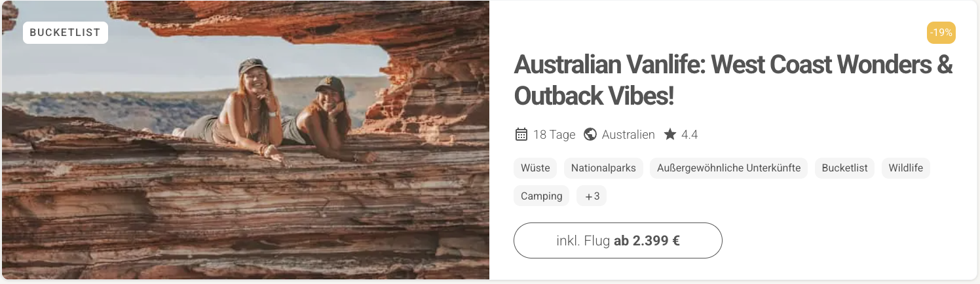Screen dimensions: 980x284
Task: Expand hidden tags with the +3 chip
Action: click(592, 196)
